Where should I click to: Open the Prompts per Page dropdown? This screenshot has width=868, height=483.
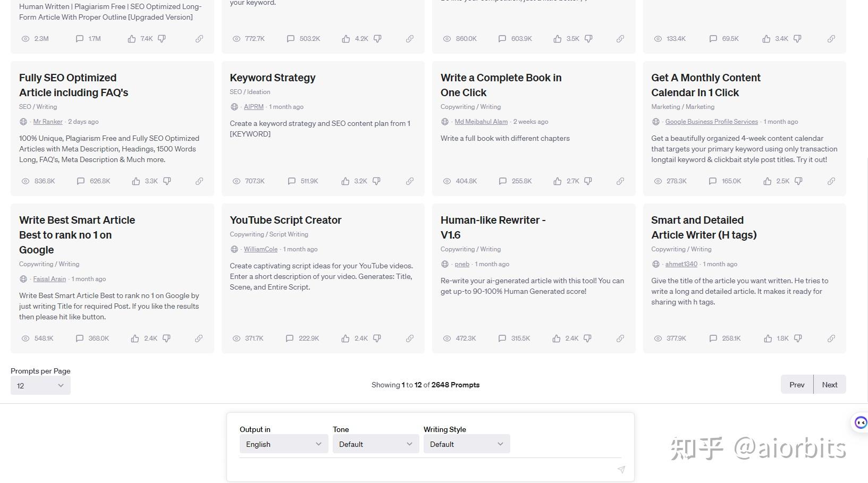point(40,386)
